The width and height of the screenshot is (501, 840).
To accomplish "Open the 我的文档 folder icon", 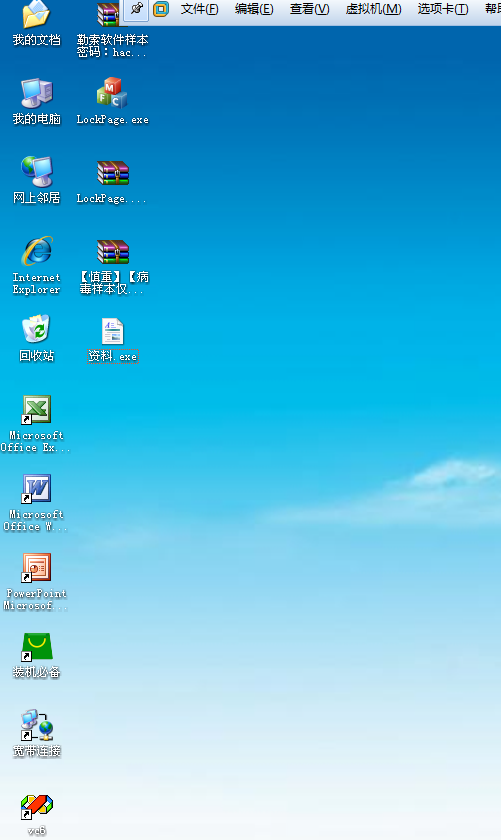I will coord(36,14).
